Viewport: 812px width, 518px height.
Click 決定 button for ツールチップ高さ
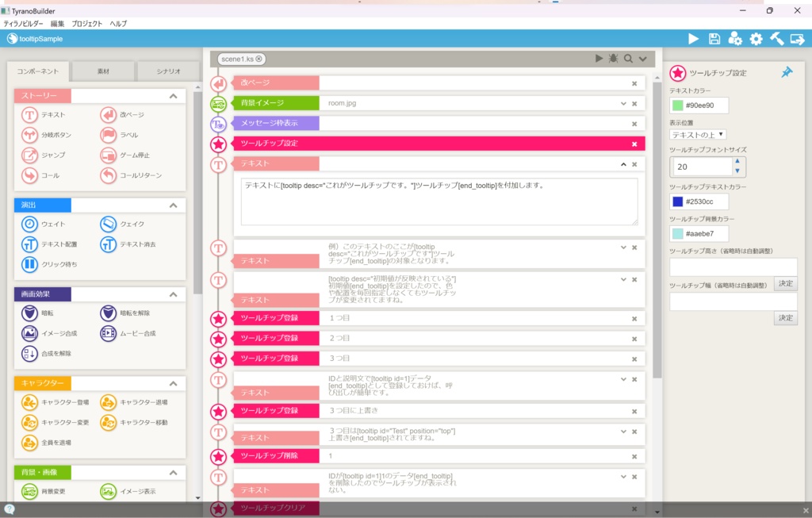786,283
